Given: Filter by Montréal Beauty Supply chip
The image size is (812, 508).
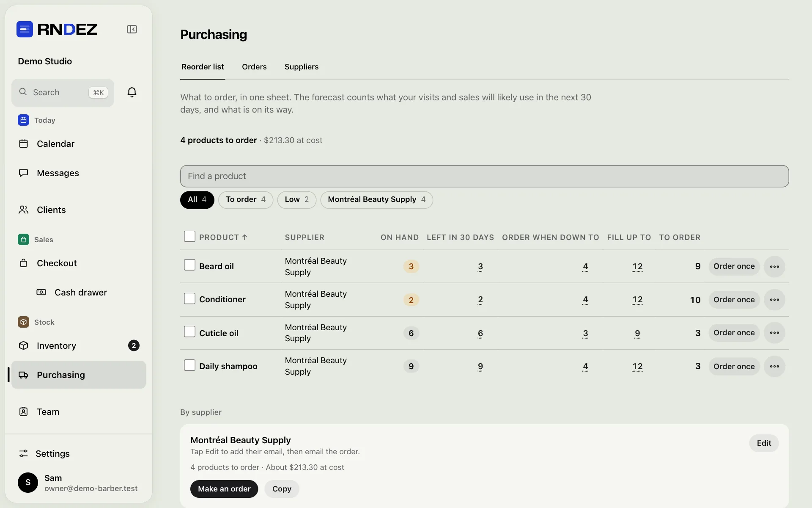Looking at the screenshot, I should [x=377, y=199].
